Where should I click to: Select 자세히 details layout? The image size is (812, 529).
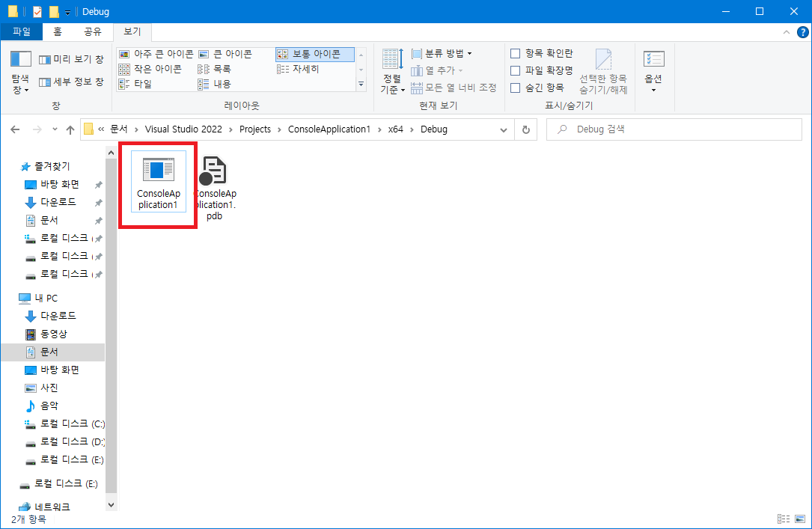click(x=299, y=69)
